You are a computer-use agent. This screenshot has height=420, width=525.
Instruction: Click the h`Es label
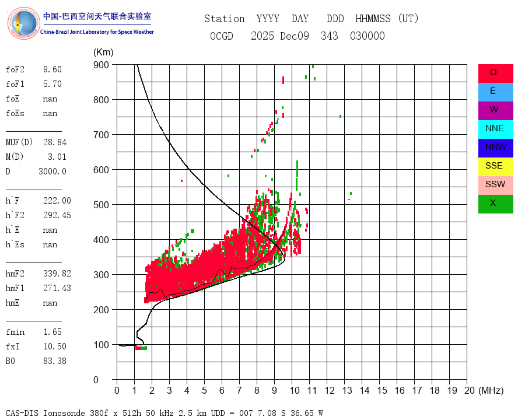pyautogui.click(x=15, y=244)
